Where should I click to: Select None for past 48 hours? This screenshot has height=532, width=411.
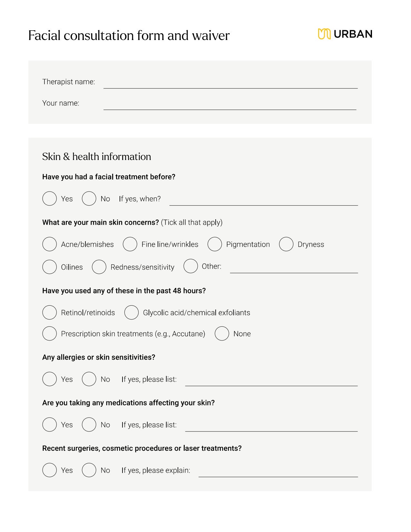[x=222, y=334]
